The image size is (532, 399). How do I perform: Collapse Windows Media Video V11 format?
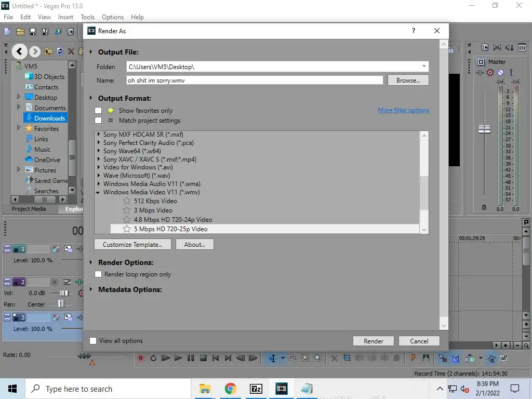[x=98, y=192]
